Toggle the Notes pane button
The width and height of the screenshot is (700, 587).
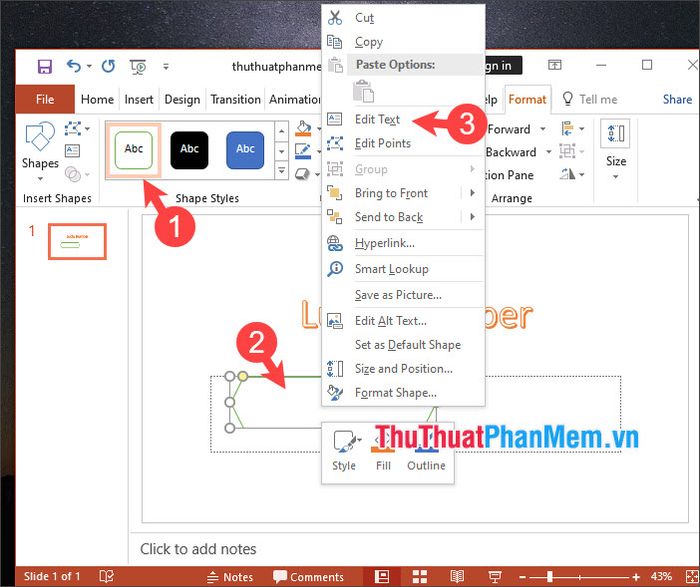[x=230, y=577]
